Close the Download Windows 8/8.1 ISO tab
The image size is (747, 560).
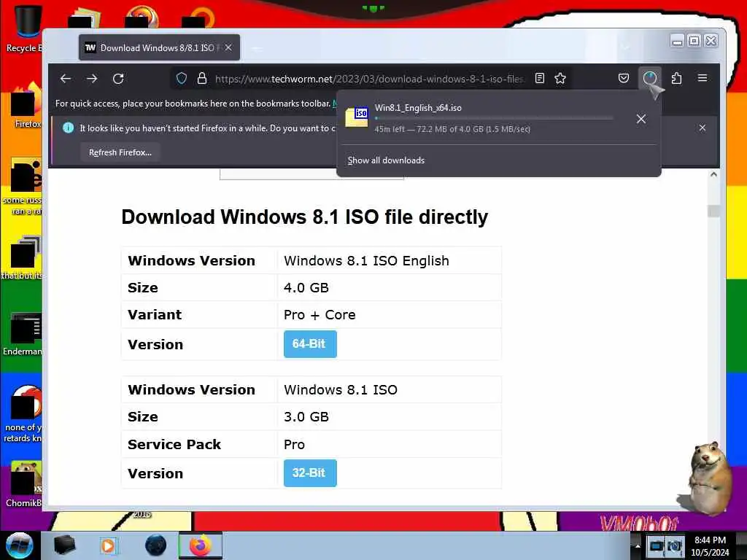pos(228,47)
